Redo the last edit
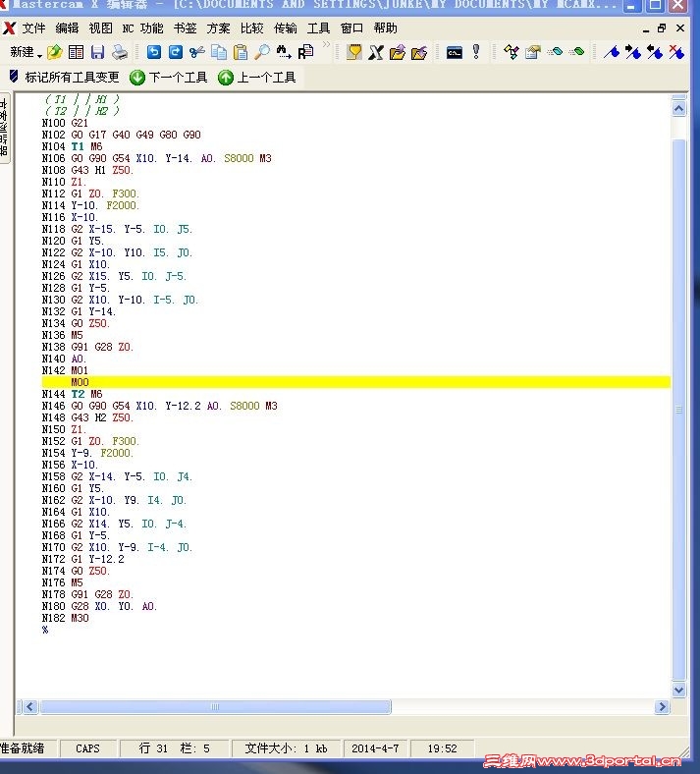This screenshot has height=774, width=700. tap(176, 52)
